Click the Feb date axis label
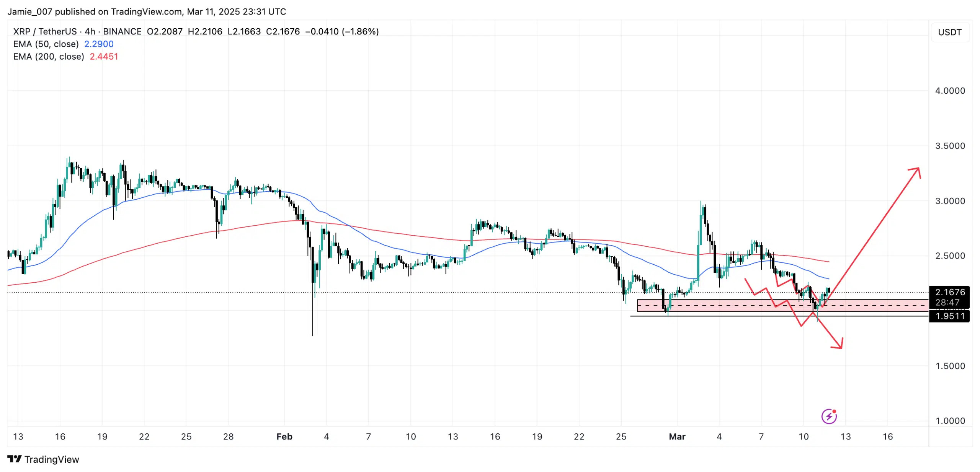Screen dimensions: 980x472 tap(284, 436)
